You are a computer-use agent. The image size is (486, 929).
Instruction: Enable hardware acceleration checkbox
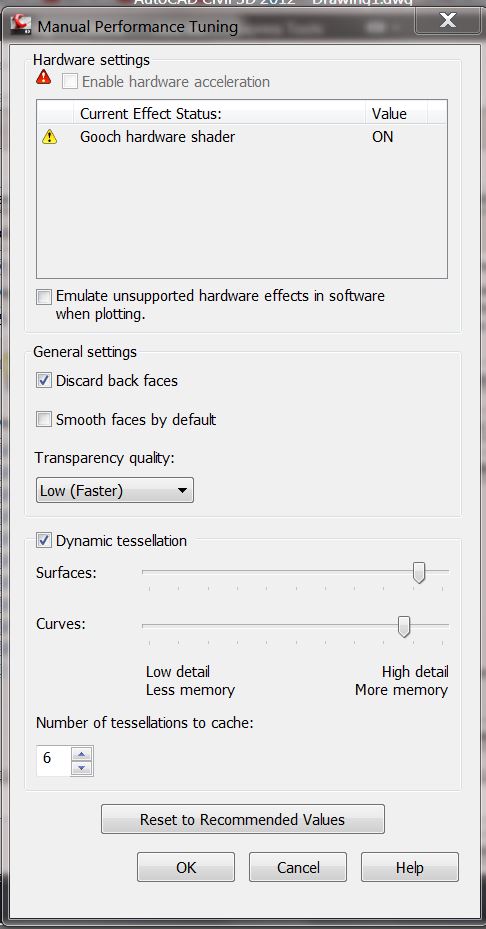click(70, 82)
